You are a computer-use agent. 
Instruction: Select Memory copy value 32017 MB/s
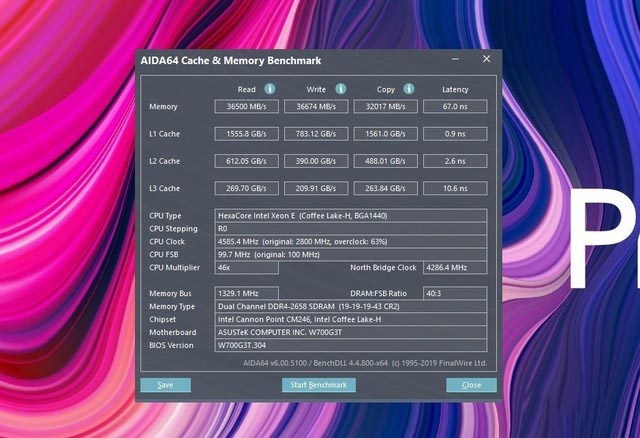tap(385, 107)
